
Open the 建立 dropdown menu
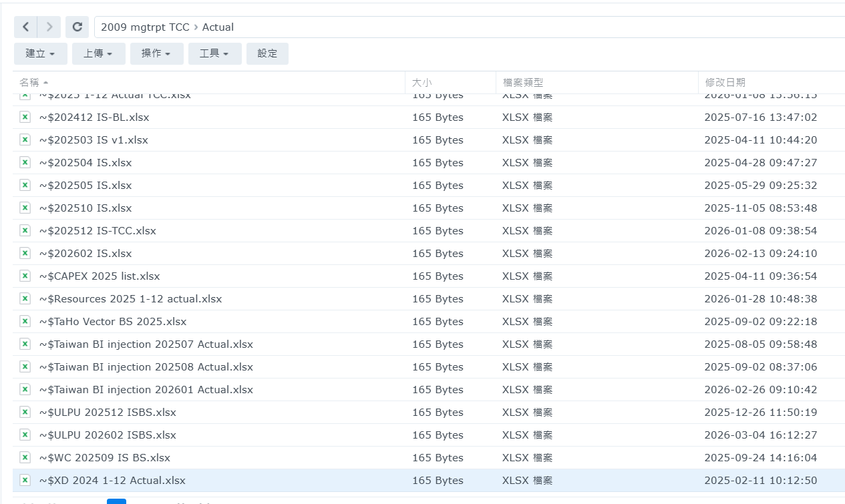tap(40, 53)
